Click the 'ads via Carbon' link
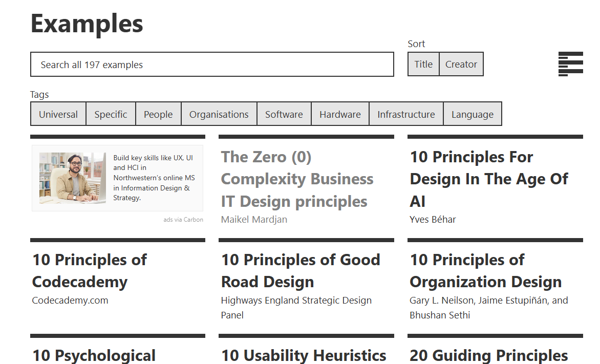The image size is (600, 364). tap(183, 220)
